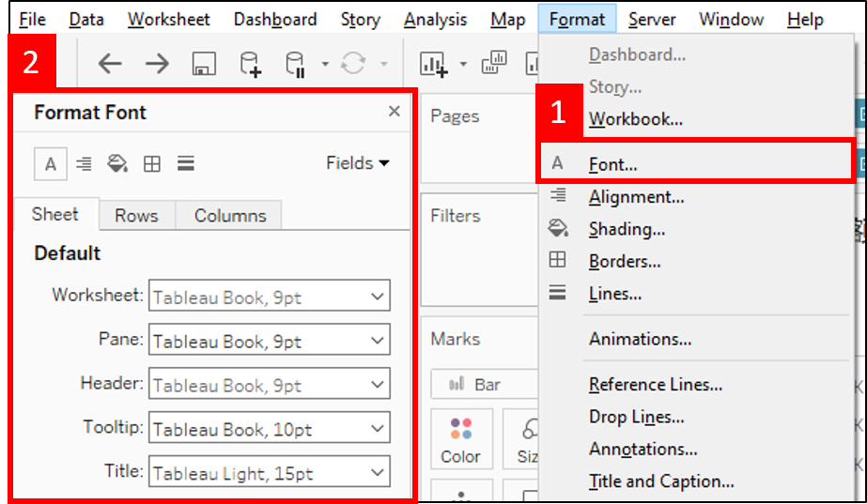Click the Pages shelf
Screen dimensions: 867x504
tap(479, 139)
